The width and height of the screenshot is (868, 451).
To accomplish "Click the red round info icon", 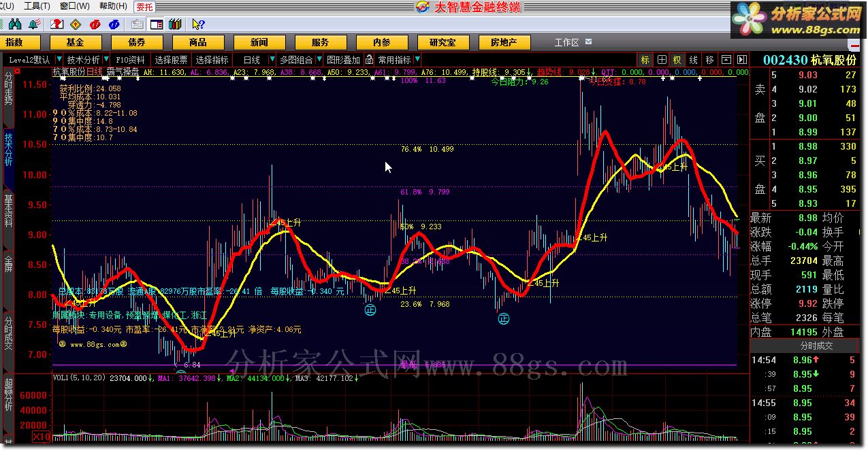I will click(x=95, y=24).
